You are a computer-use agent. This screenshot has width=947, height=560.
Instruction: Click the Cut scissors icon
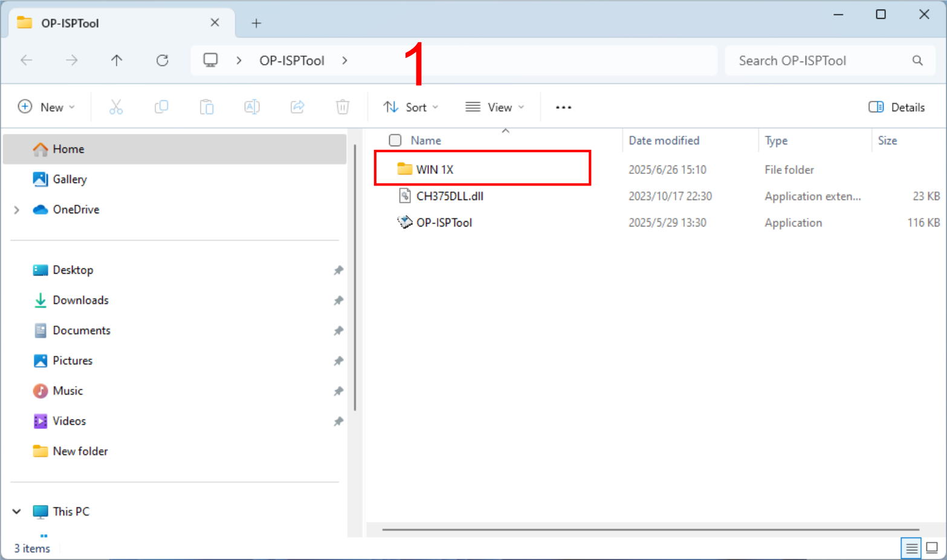pyautogui.click(x=116, y=107)
